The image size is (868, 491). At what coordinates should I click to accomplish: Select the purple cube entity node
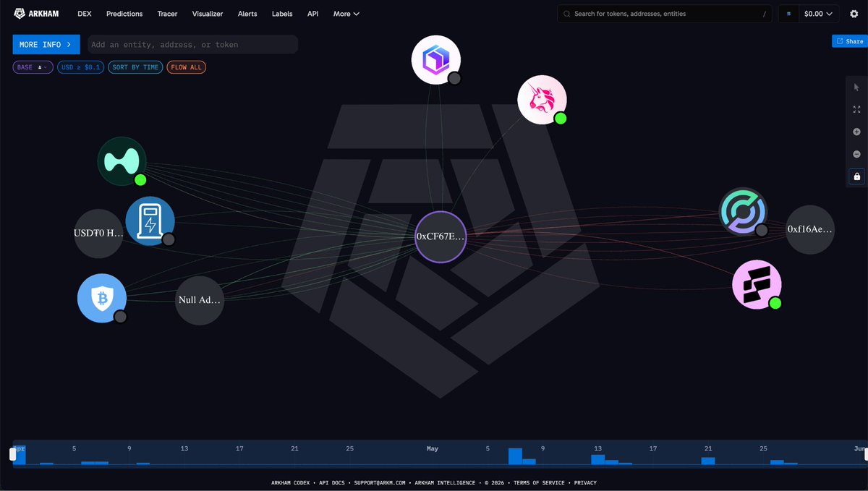click(436, 59)
